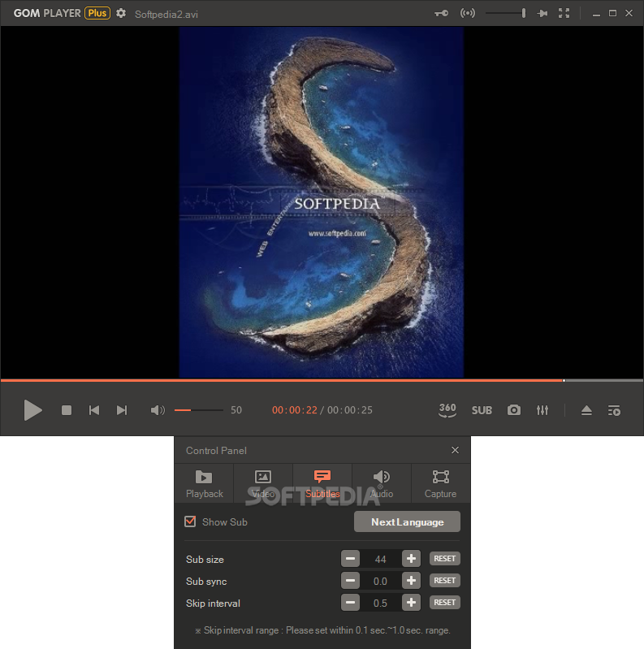This screenshot has width=644, height=649.
Task: Pin the player window on top
Action: tap(542, 13)
